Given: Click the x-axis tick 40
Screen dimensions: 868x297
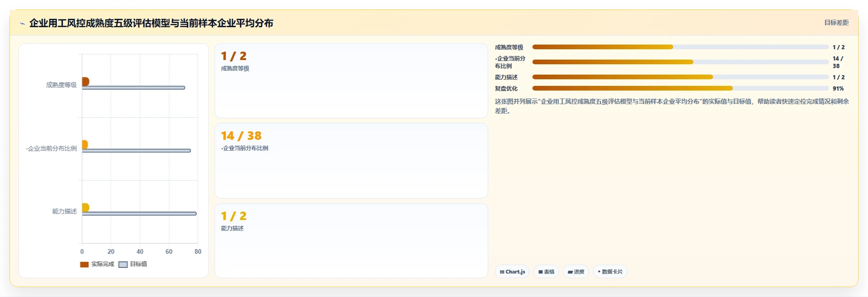Looking at the screenshot, I should pos(140,251).
